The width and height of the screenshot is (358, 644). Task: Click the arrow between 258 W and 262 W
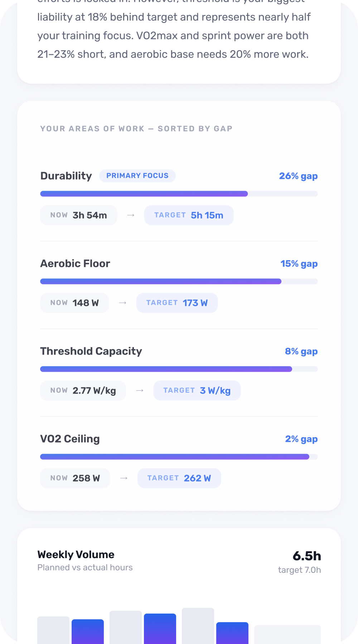[x=124, y=478]
